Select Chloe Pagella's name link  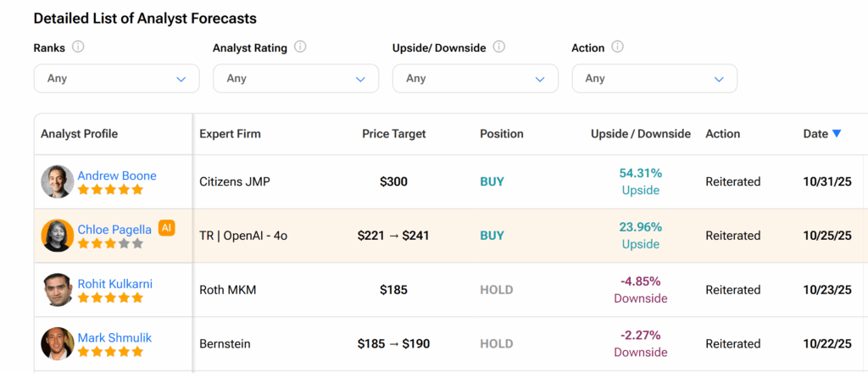[114, 229]
